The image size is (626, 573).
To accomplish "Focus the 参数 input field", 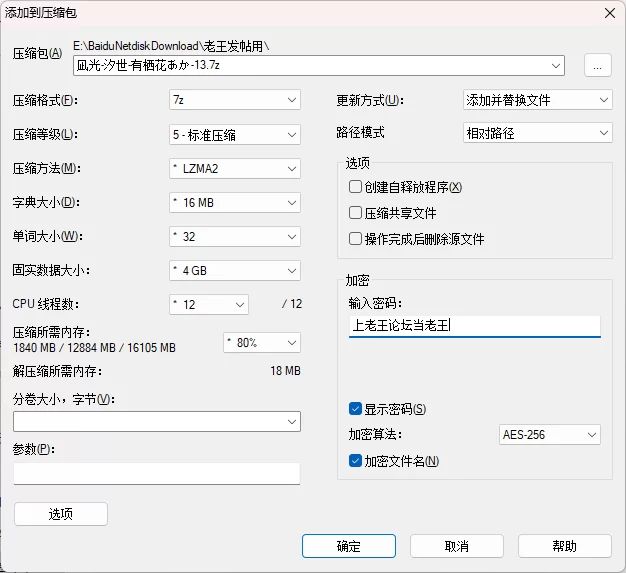I will coord(157,473).
